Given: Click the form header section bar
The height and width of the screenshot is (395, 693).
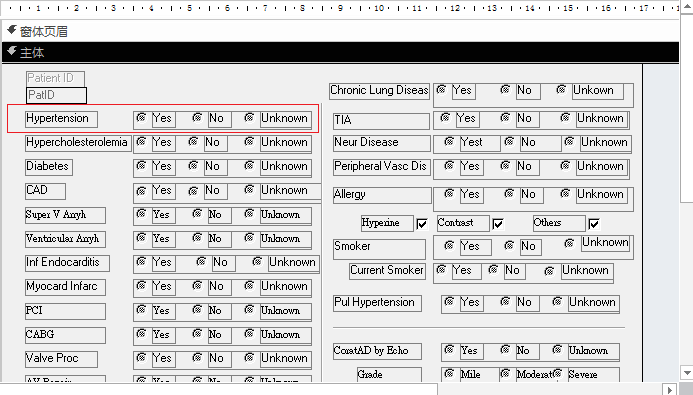Looking at the screenshot, I should tap(340, 31).
